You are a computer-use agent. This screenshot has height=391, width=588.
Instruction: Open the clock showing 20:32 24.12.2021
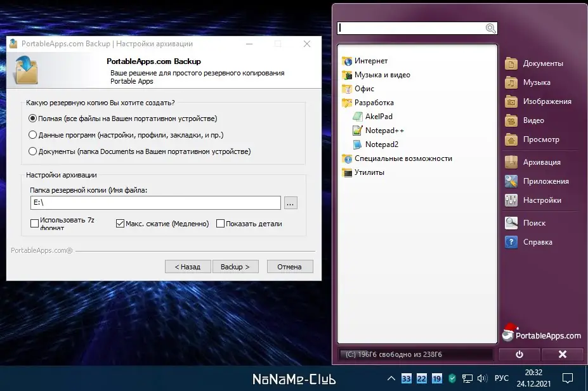(x=533, y=378)
